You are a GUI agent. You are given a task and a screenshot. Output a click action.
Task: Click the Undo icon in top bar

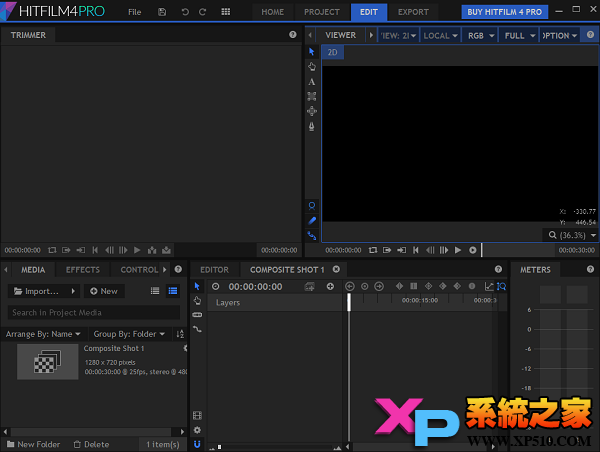point(185,12)
